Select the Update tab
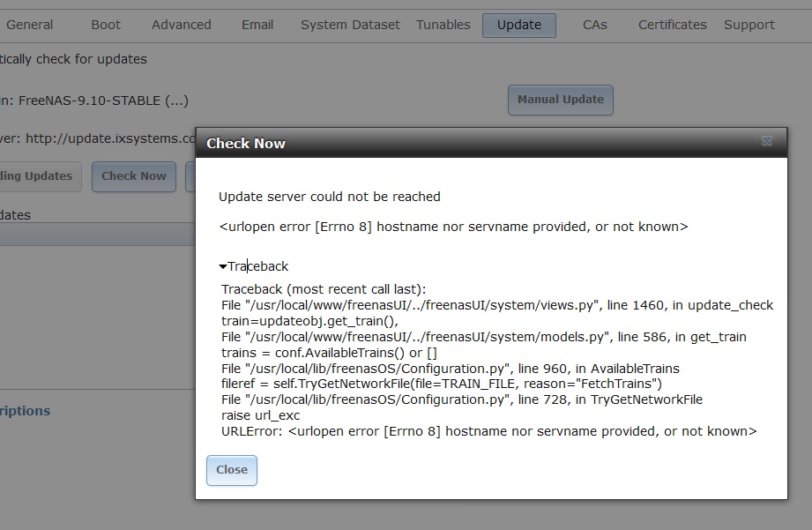The image size is (812, 530). pyautogui.click(x=519, y=25)
